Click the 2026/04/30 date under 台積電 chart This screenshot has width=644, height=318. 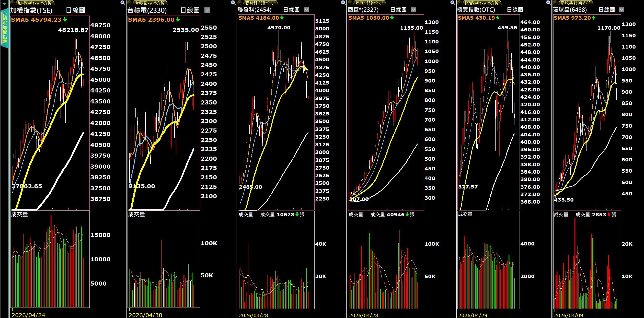click(145, 315)
